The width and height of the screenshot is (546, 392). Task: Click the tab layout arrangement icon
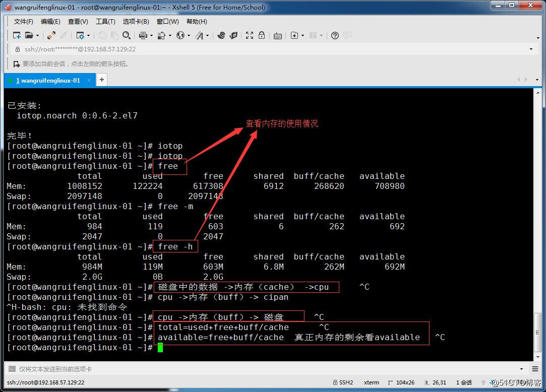tap(313, 35)
